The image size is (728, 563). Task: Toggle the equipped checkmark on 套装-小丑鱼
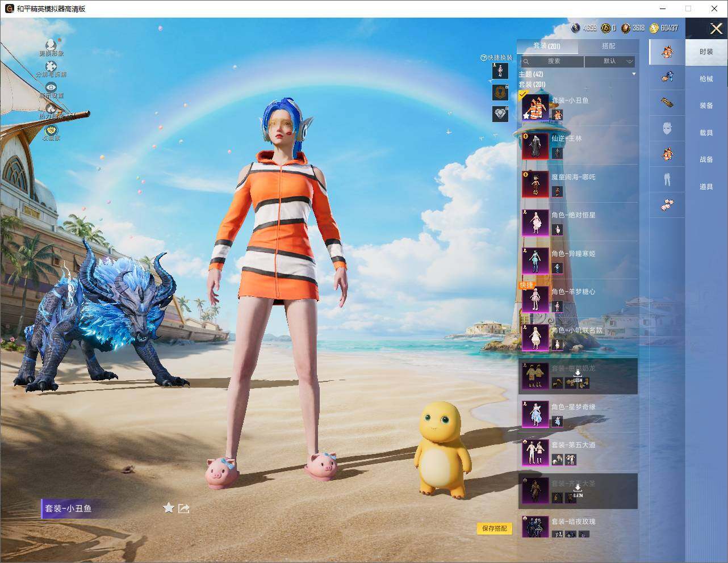(x=524, y=94)
